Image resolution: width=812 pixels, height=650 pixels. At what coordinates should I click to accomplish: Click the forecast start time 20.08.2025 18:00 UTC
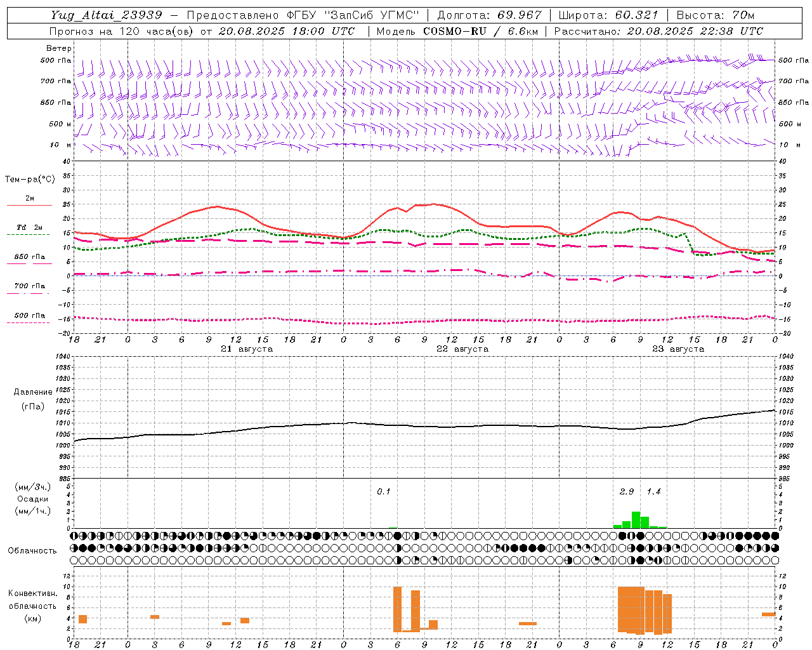click(287, 31)
